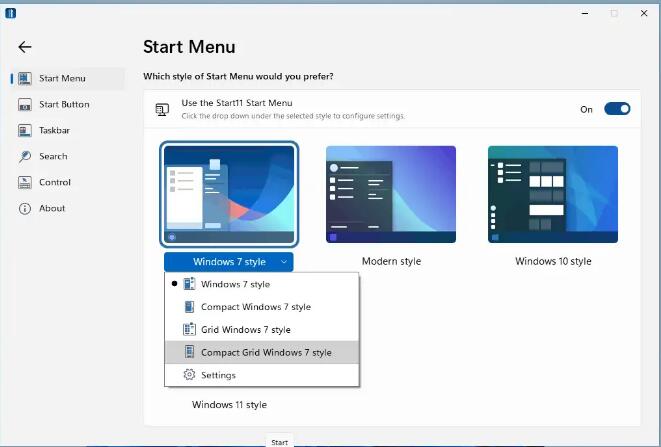Collapse the Windows 7 style dropdown chevron
The image size is (661, 447).
[x=284, y=262]
